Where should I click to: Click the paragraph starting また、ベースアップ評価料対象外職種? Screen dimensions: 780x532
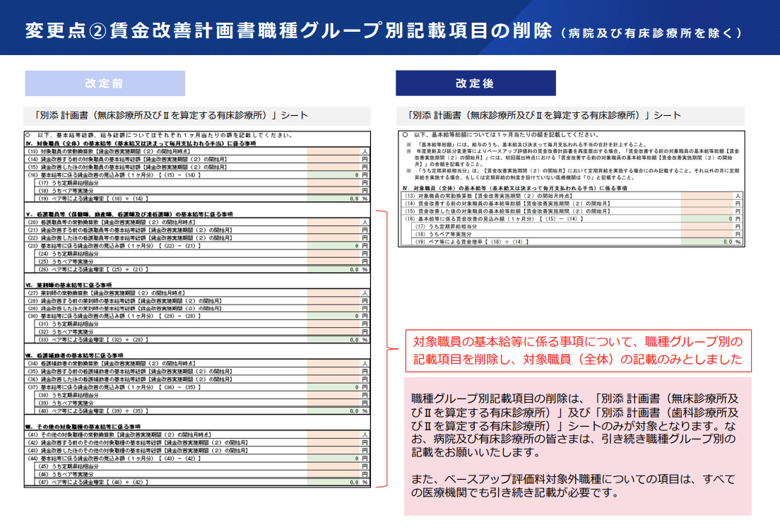click(x=573, y=485)
